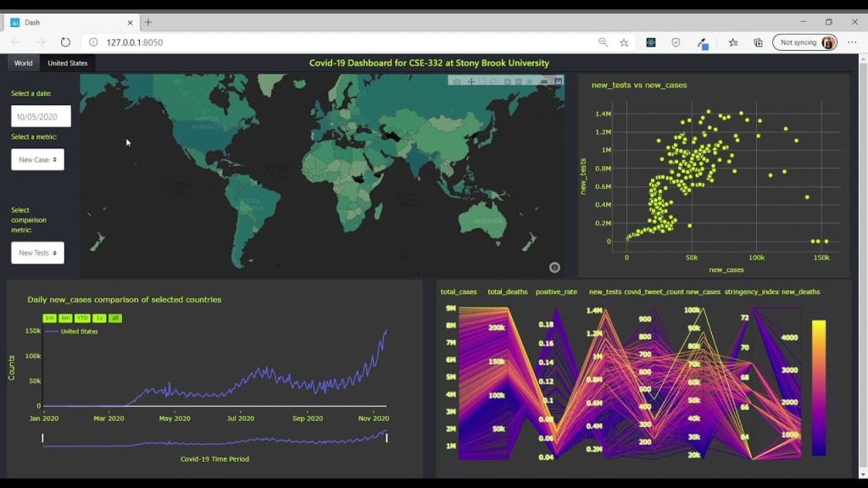The width and height of the screenshot is (868, 488).
Task: Click the new_tests axis label
Action: pyautogui.click(x=605, y=291)
